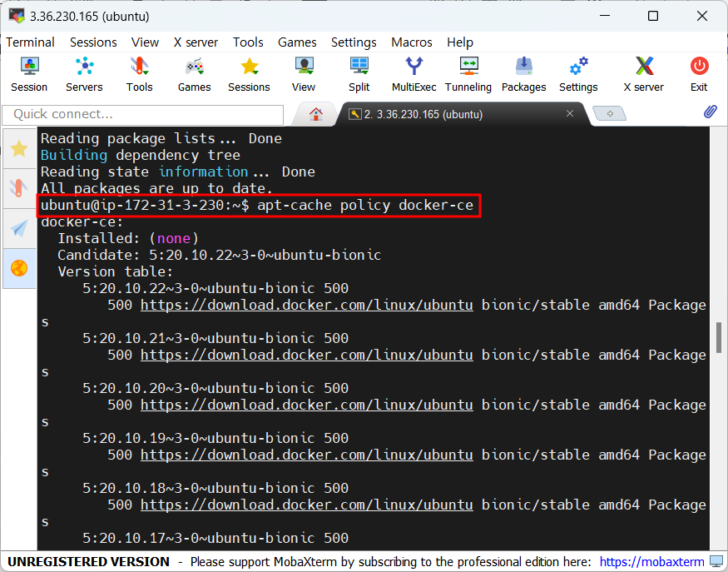Viewport: 728px width, 572px height.
Task: Open the Tunneling toolbar icon
Action: point(468,74)
